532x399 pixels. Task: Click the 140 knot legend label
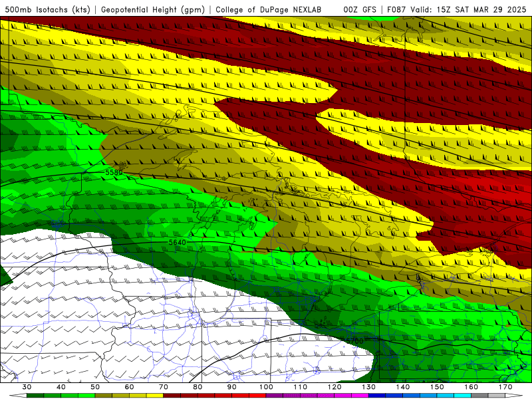403,387
